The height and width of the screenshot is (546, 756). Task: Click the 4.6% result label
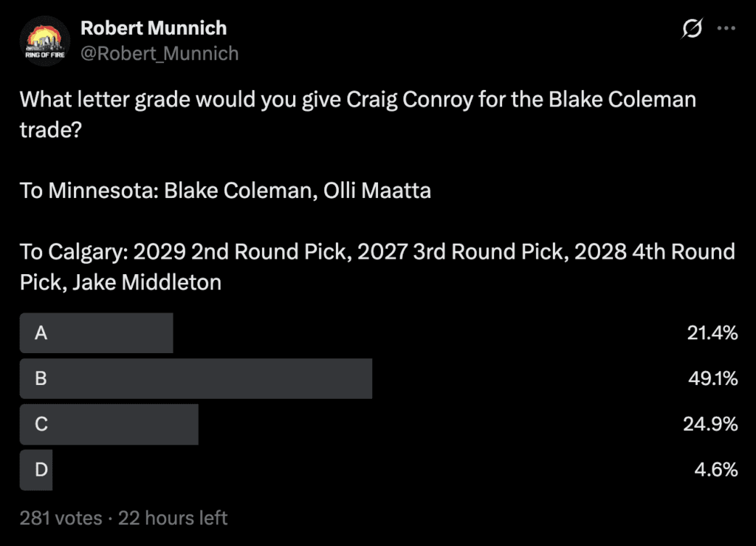716,469
